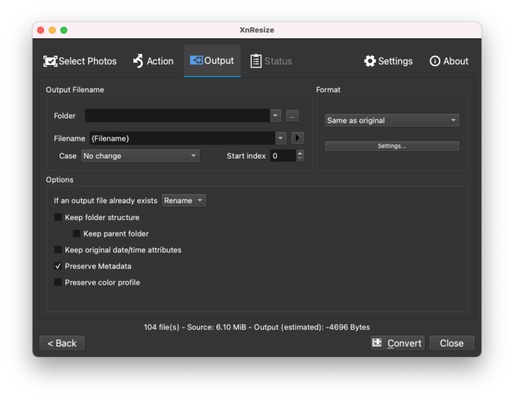
Task: Click the Action curved arrow icon
Action: tap(138, 61)
